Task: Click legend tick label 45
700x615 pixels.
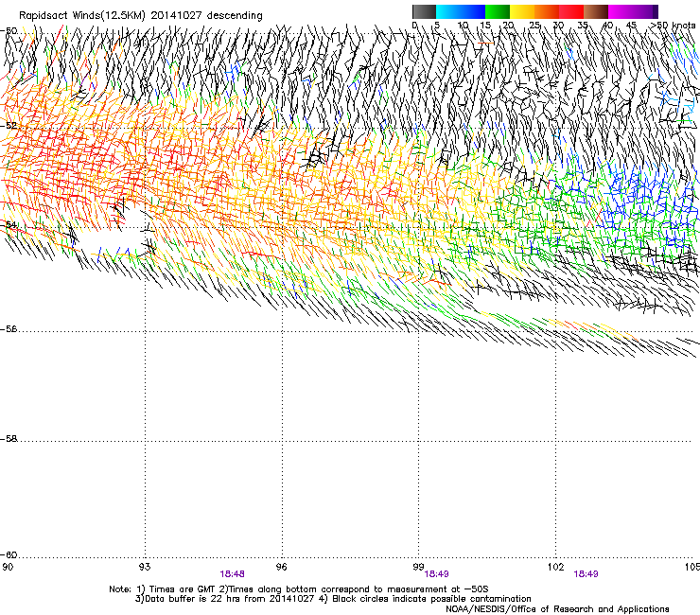Action: click(x=631, y=26)
